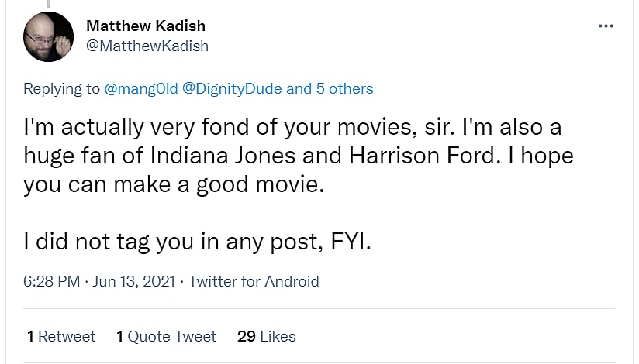Click the 6:28 PM time in the timestamp
The width and height of the screenshot is (639, 364).
[x=51, y=281]
